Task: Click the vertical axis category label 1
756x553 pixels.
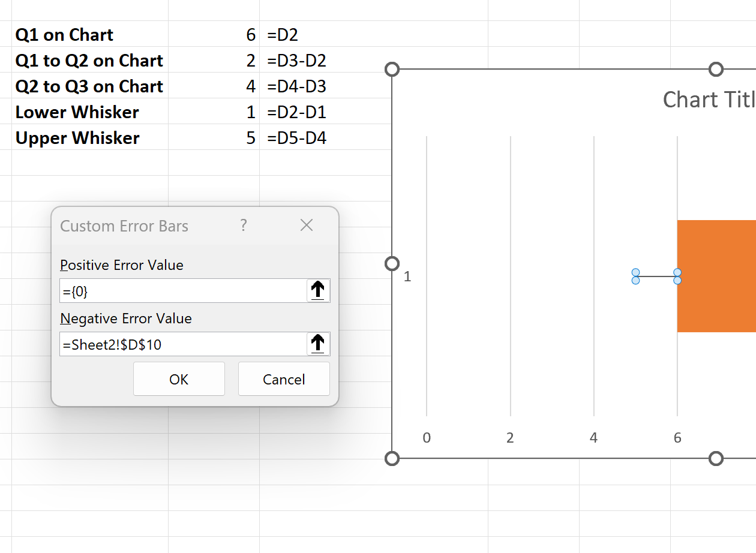Action: [x=408, y=276]
